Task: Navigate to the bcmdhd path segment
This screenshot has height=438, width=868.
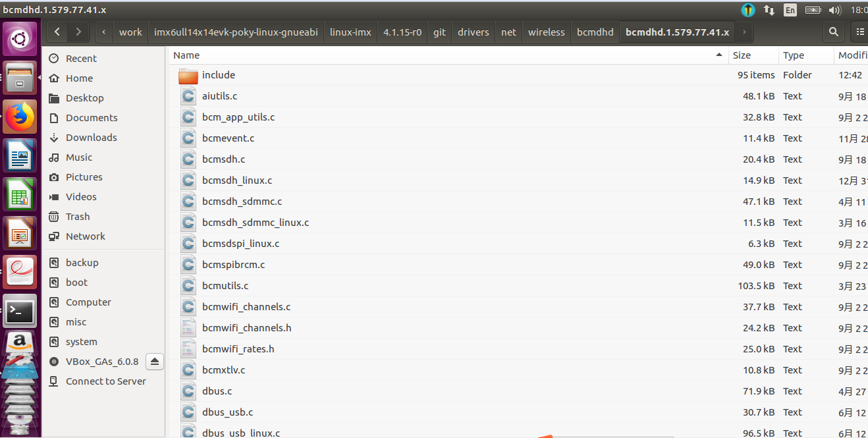Action: (595, 32)
